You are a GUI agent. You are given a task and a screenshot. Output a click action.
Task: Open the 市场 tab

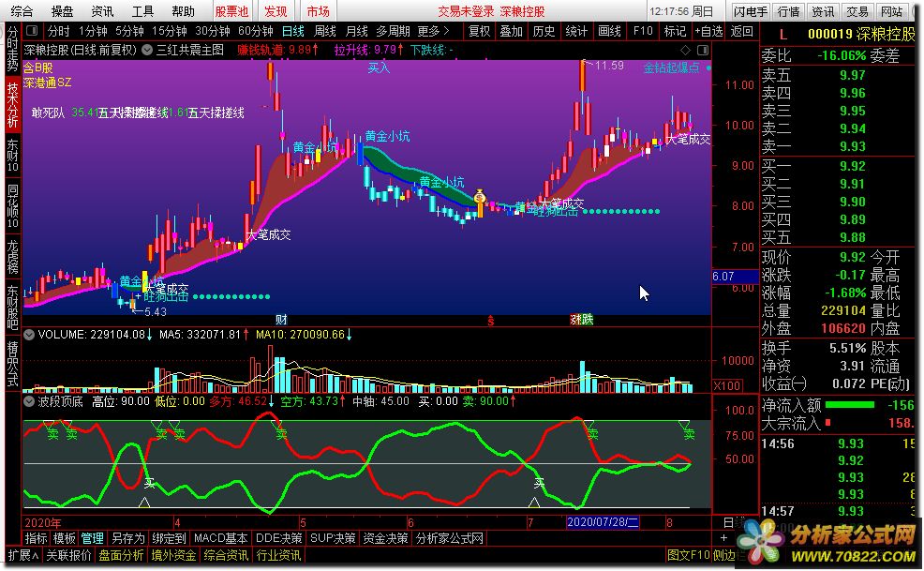319,11
